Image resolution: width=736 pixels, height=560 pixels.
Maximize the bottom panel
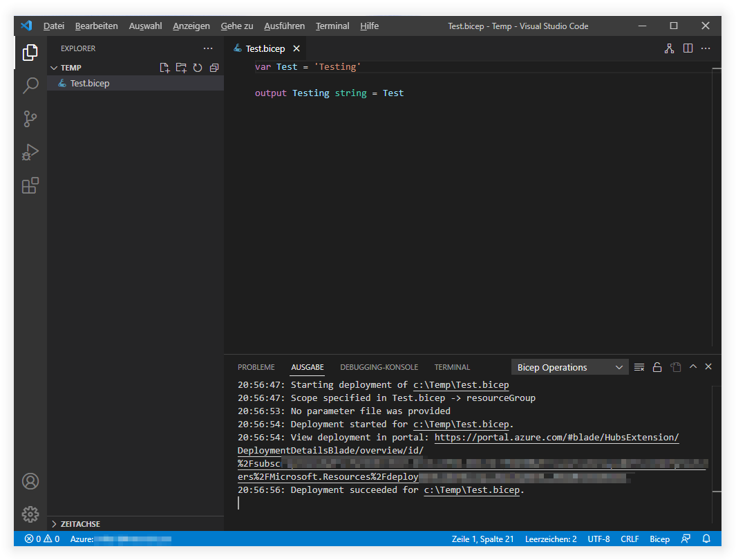(692, 367)
